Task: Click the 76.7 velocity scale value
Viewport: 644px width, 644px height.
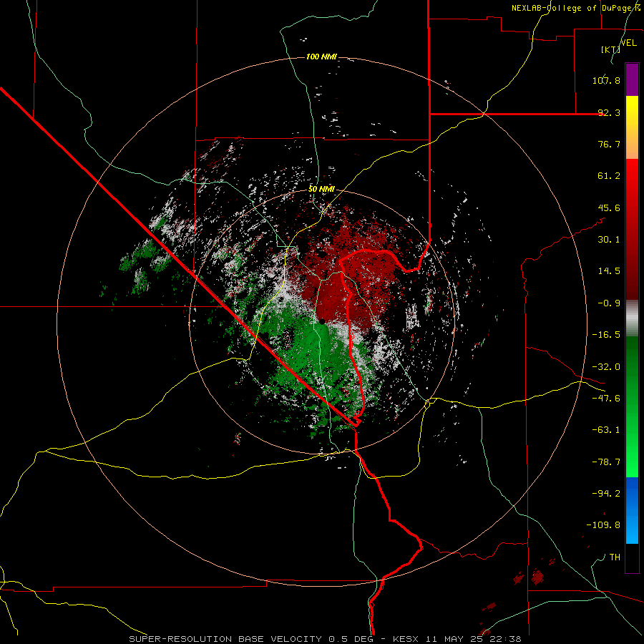Action: click(x=609, y=144)
